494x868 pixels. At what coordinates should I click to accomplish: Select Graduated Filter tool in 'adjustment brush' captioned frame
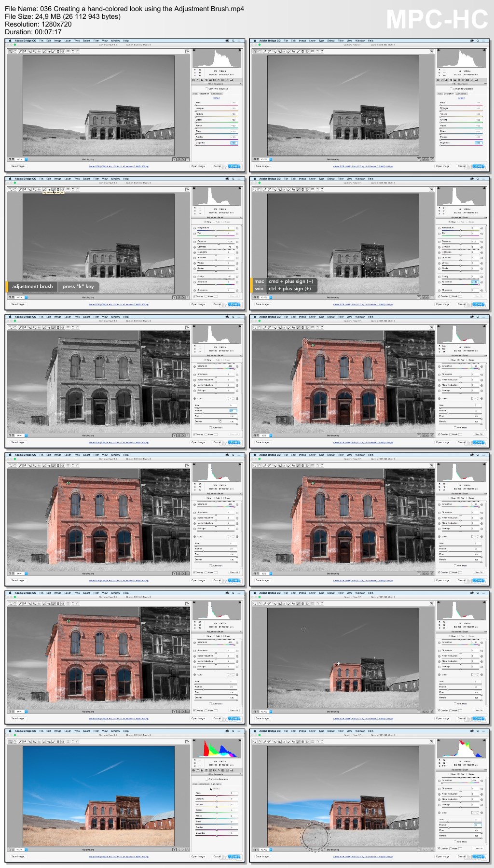pyautogui.click(x=58, y=189)
